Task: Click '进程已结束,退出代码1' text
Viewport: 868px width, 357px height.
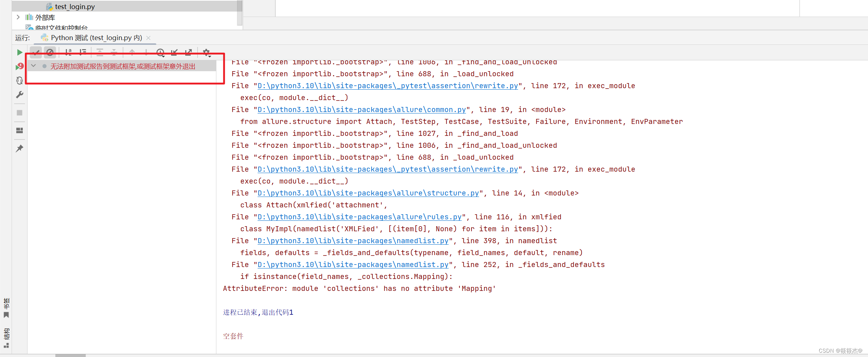Action: click(258, 312)
